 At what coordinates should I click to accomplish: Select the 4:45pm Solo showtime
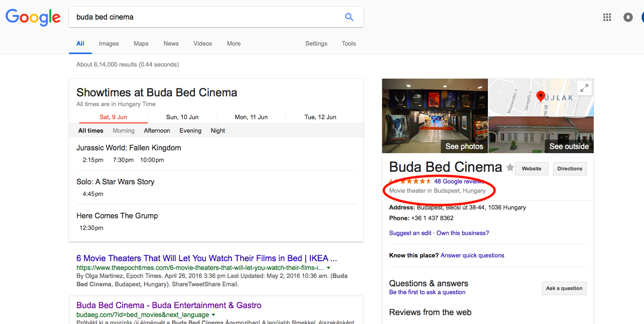pyautogui.click(x=93, y=194)
